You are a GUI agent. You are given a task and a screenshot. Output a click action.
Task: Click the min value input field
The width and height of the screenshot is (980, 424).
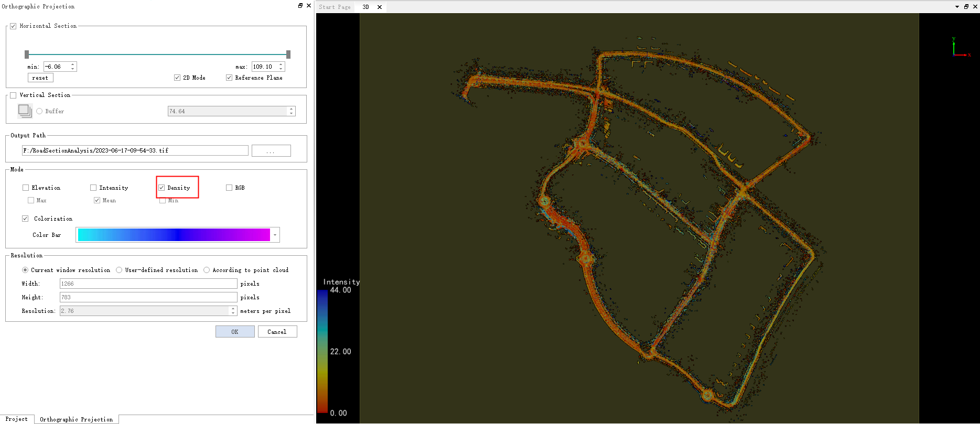[57, 67]
